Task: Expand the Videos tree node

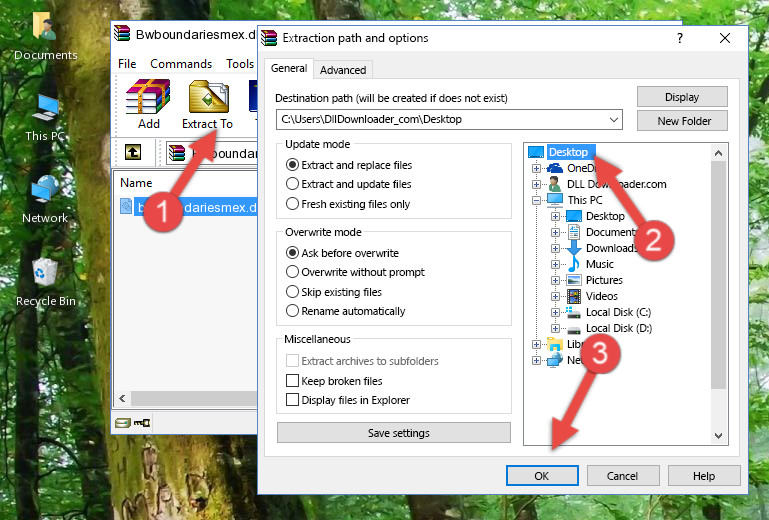Action: 555,296
